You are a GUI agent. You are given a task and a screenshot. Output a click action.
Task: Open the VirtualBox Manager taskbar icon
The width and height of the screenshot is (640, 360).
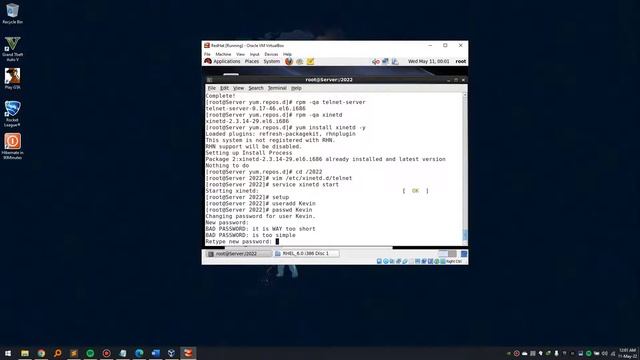(172, 353)
